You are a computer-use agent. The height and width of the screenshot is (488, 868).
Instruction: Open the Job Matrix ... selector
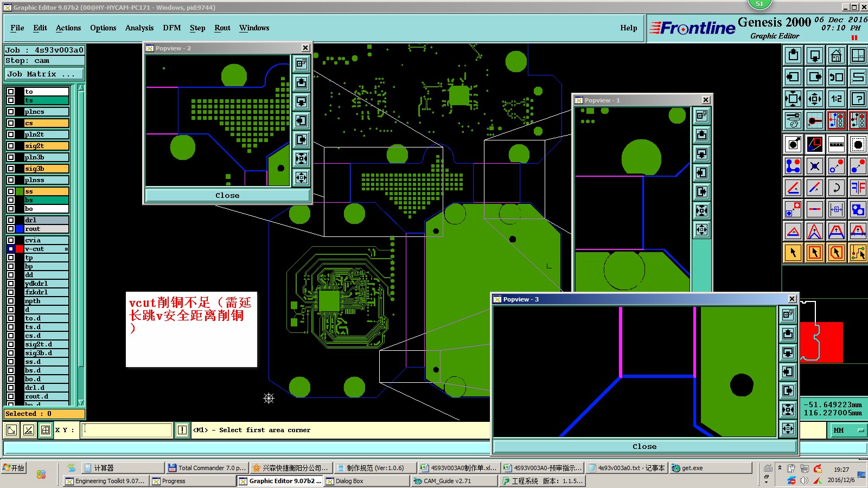coord(44,74)
